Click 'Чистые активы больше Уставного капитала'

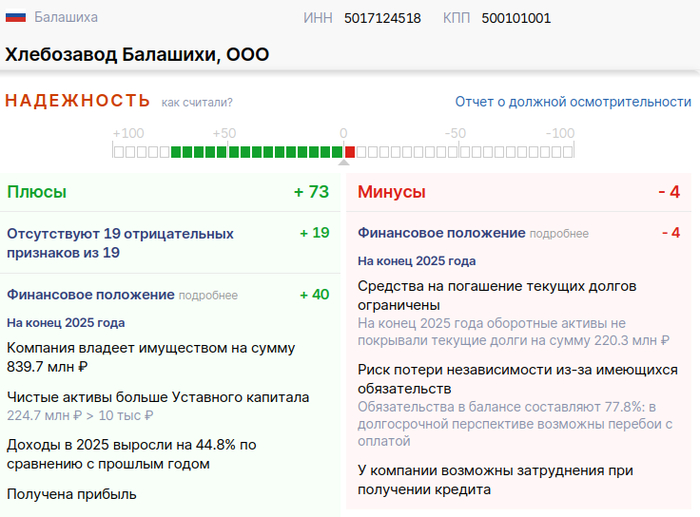tap(158, 397)
